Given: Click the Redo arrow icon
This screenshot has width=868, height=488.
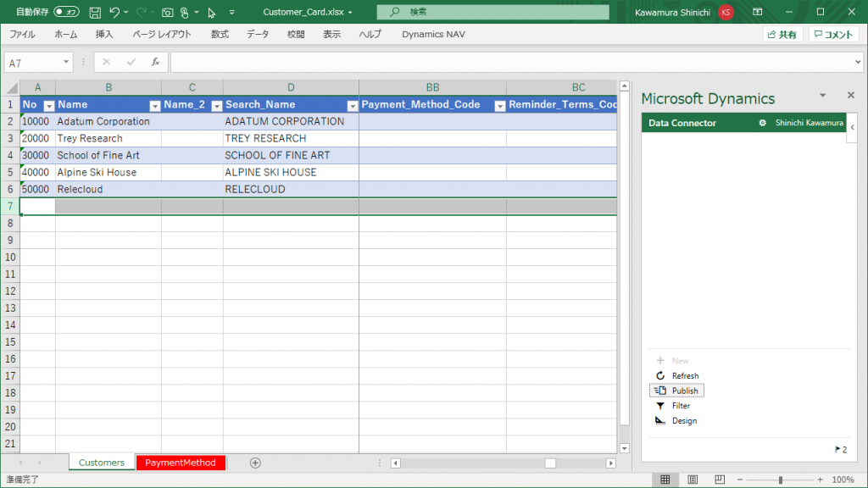Looking at the screenshot, I should (142, 12).
